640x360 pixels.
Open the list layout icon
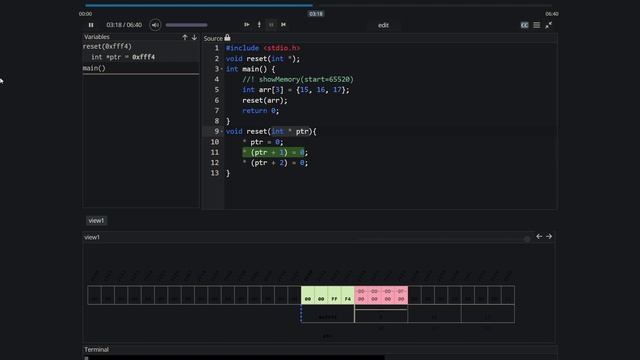tap(537, 25)
